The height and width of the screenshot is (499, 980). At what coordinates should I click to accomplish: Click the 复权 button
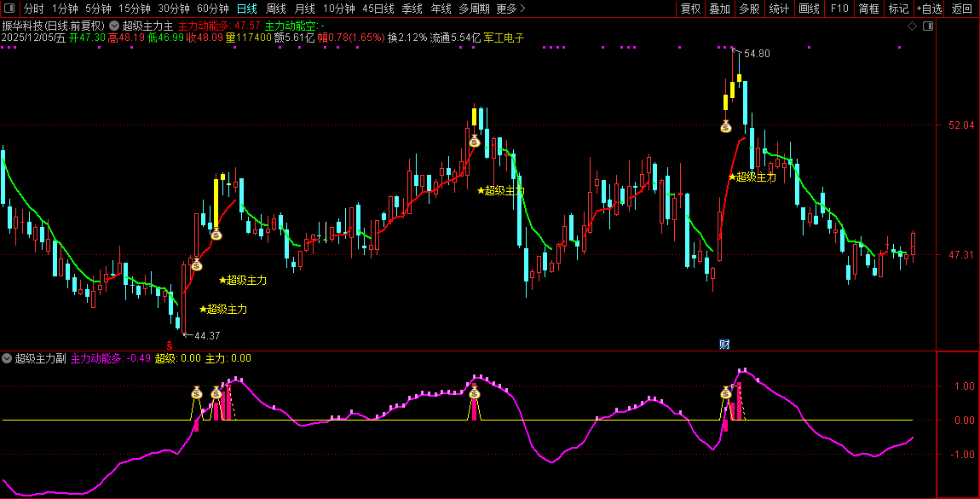coord(690,9)
